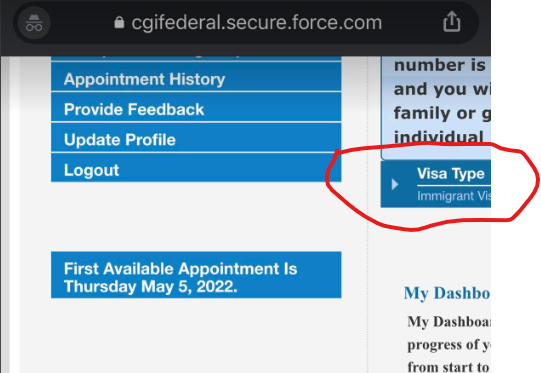
Task: Click the My Dashboard heading
Action: (x=447, y=293)
